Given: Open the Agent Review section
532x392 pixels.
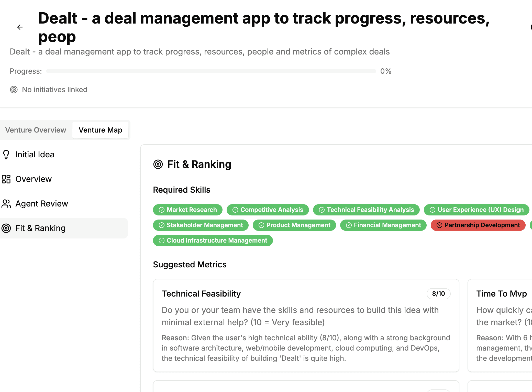Looking at the screenshot, I should pyautogui.click(x=42, y=204).
